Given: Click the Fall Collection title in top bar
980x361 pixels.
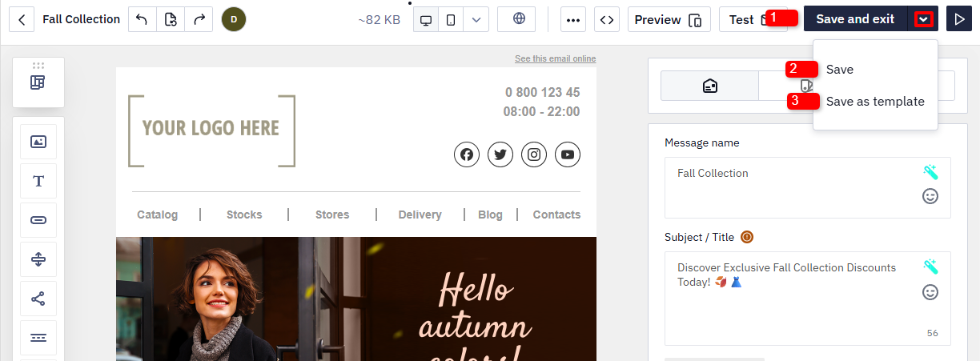Looking at the screenshot, I should tap(81, 19).
